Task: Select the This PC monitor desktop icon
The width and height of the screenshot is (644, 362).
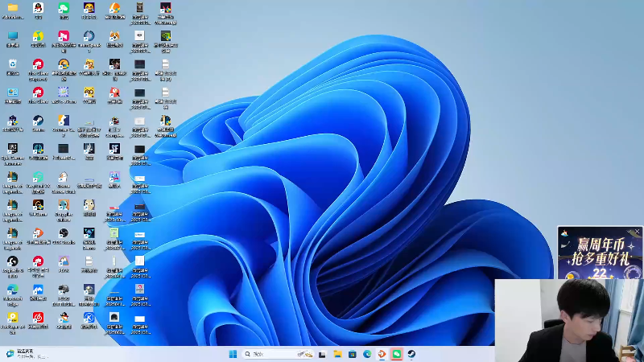Action: point(13,36)
